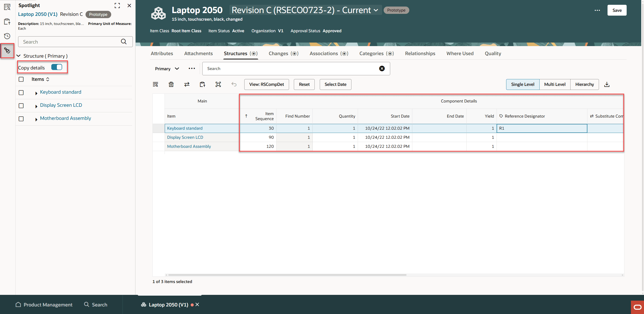Open the Spotlight comparison icon in left sidebar

tap(7, 7)
